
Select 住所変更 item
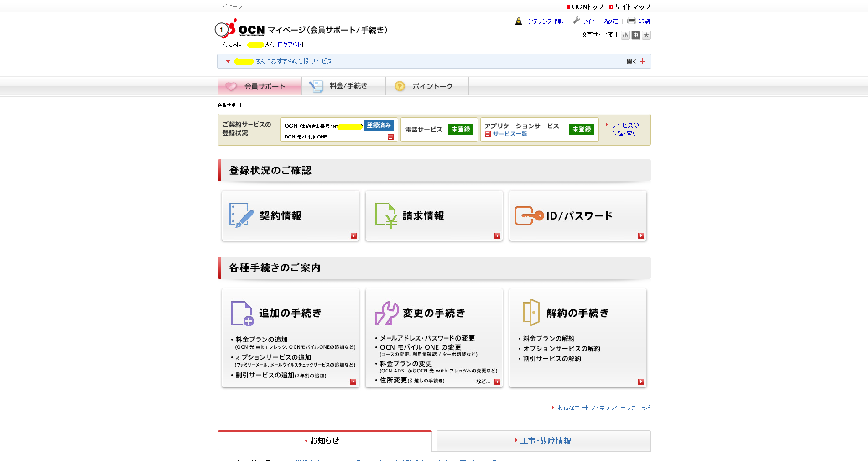click(x=393, y=380)
